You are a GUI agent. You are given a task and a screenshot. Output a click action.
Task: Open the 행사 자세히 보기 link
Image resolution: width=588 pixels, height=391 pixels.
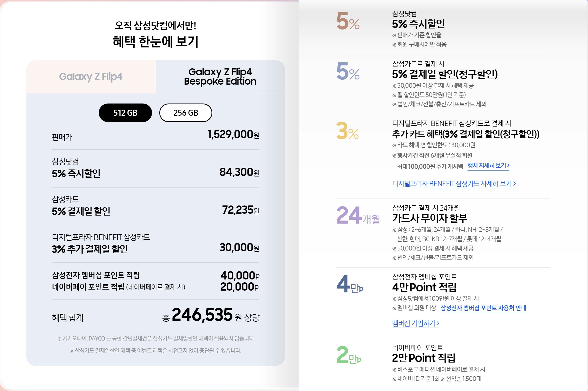click(488, 166)
